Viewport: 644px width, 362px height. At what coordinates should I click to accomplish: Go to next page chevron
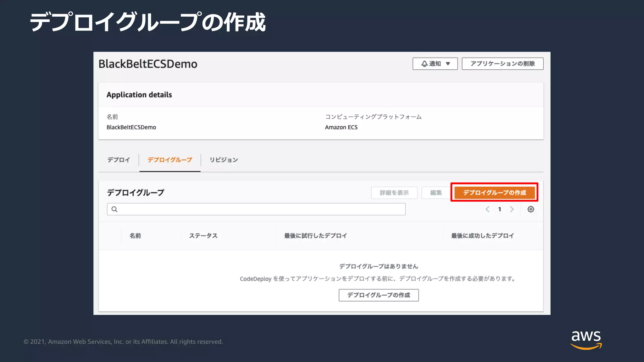(x=512, y=209)
